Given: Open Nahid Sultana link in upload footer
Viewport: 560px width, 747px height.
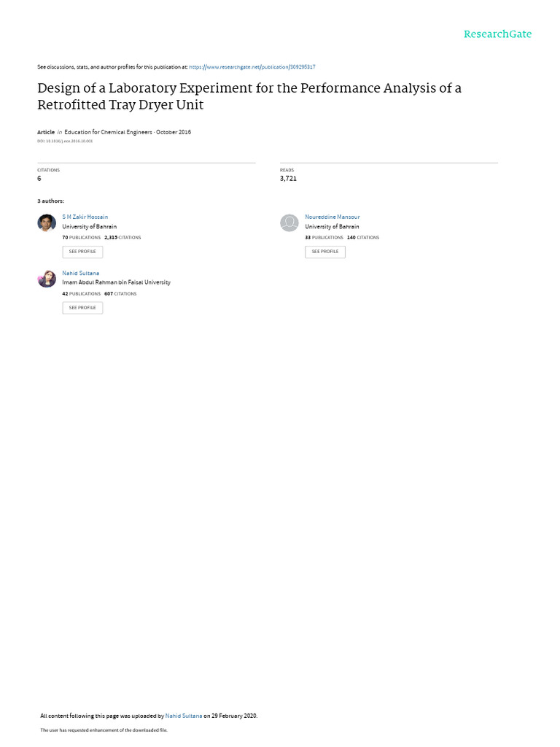Looking at the screenshot, I should [183, 716].
